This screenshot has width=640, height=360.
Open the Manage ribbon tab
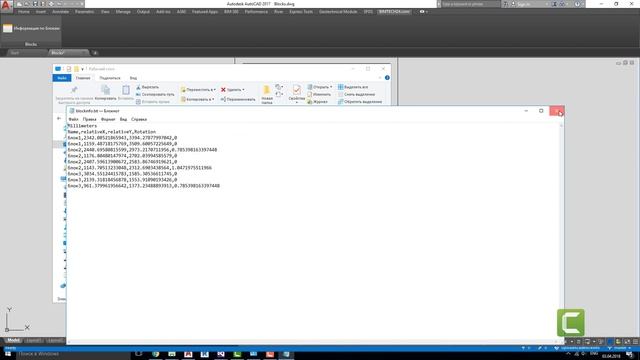point(123,12)
